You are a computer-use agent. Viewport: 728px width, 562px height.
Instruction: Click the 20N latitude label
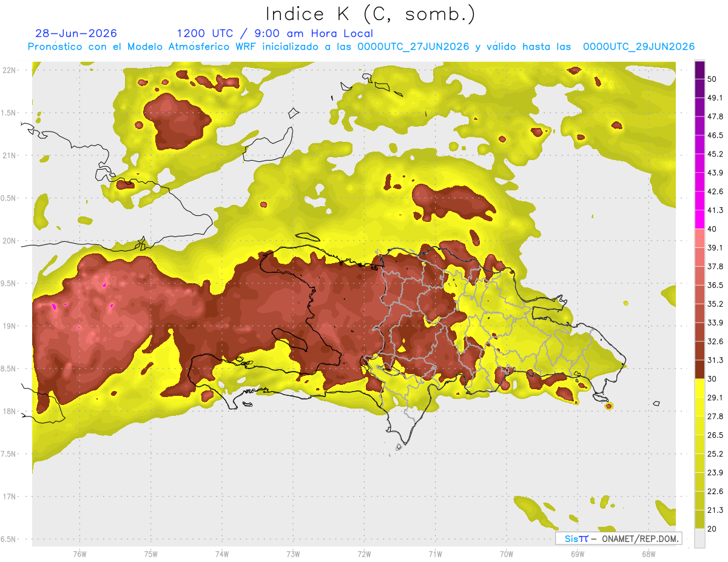pyautogui.click(x=8, y=241)
